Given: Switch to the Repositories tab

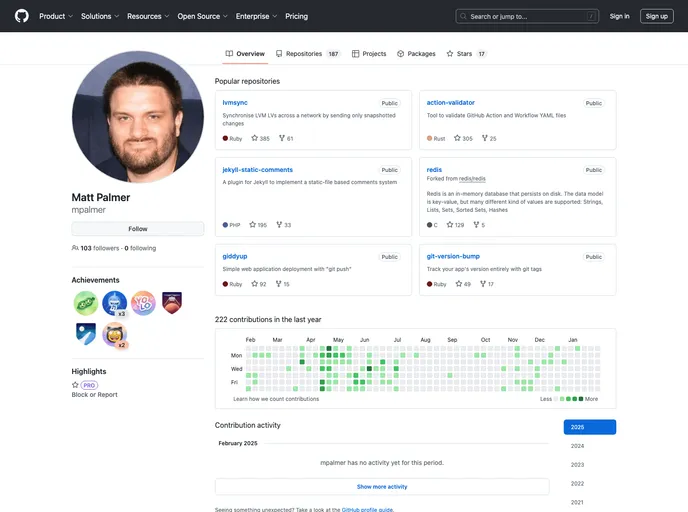Looking at the screenshot, I should 308,54.
